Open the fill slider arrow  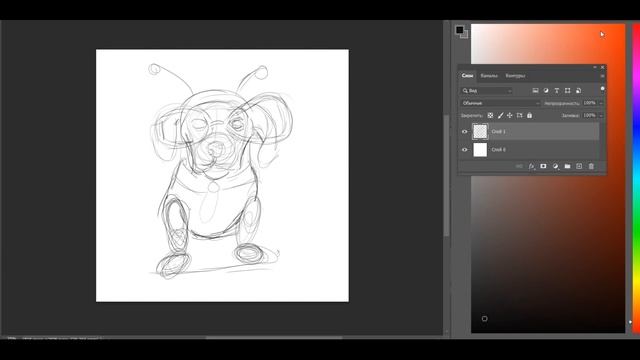click(601, 116)
